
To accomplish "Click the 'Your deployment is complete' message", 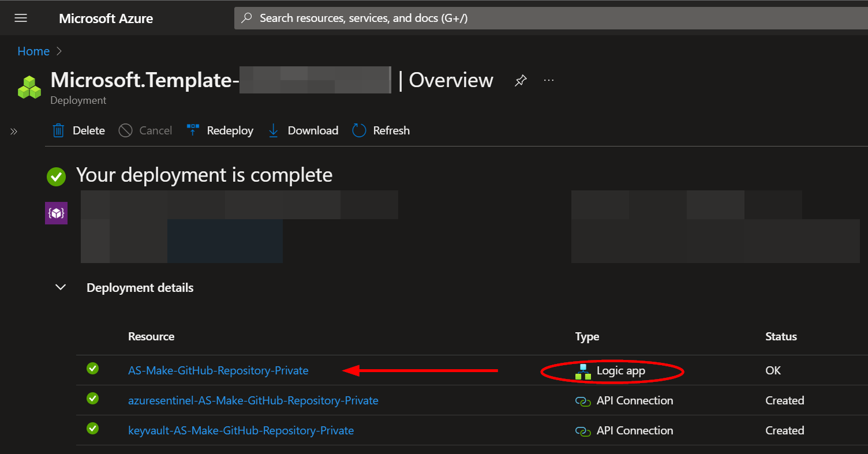I will 204,175.
